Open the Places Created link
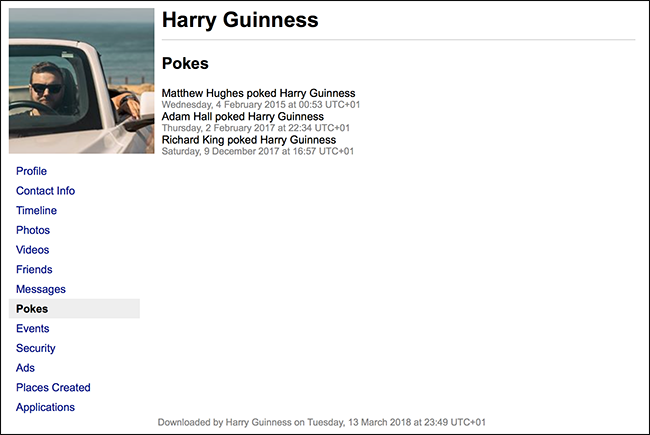The height and width of the screenshot is (435, 650). coord(53,388)
